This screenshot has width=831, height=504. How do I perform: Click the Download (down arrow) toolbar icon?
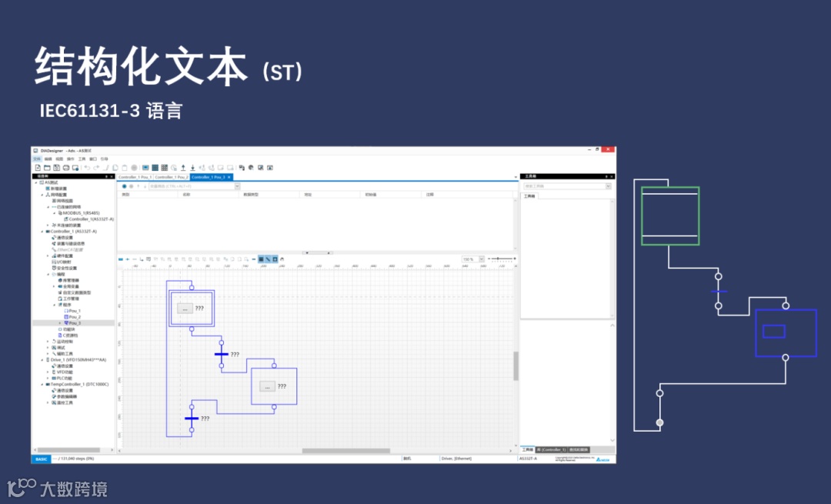point(193,168)
